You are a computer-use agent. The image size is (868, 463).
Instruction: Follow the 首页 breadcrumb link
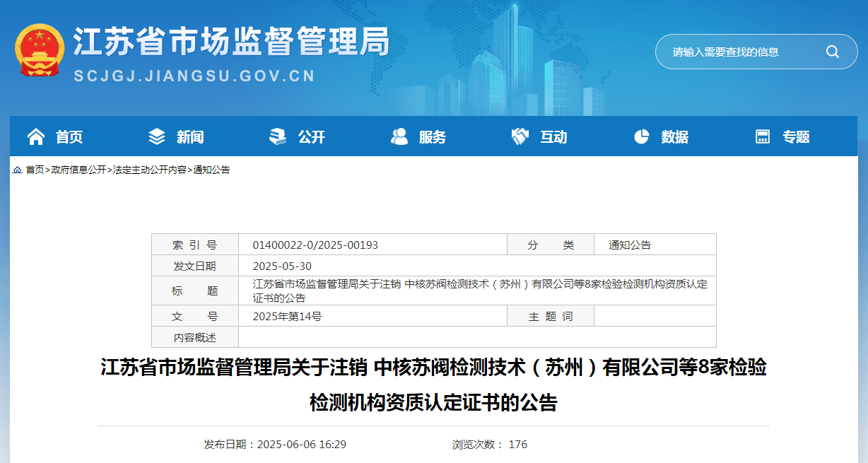pyautogui.click(x=35, y=170)
